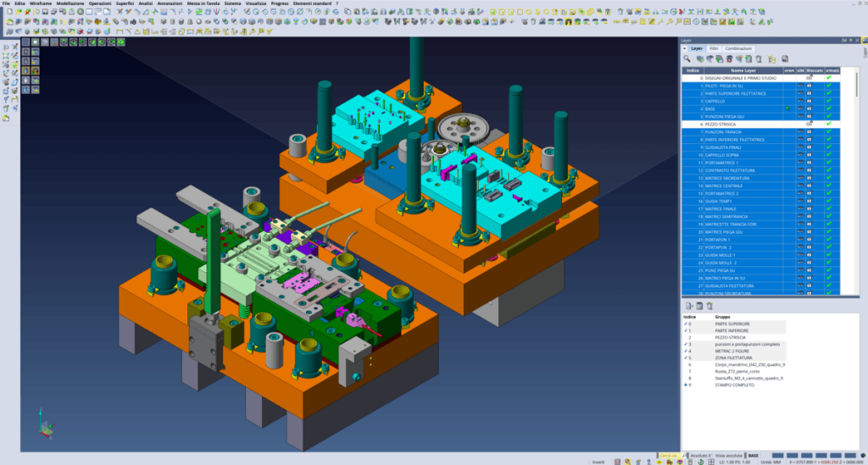The width and height of the screenshot is (868, 465).
Task: Open the Modellazione menu
Action: (x=70, y=3)
